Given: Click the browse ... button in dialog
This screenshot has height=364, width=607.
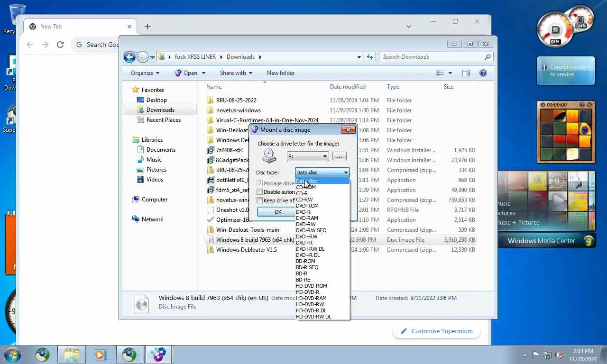Looking at the screenshot, I should [339, 156].
